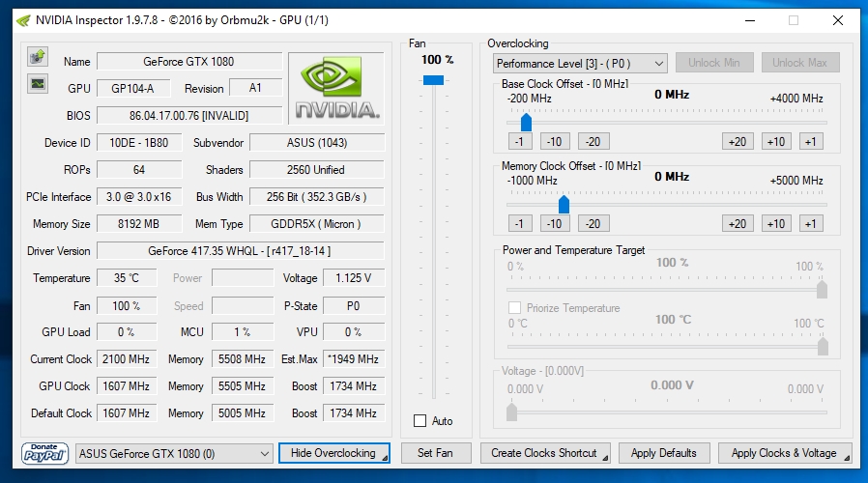This screenshot has height=483, width=868.
Task: Click Base Clock Offset +10 button
Action: [x=776, y=142]
